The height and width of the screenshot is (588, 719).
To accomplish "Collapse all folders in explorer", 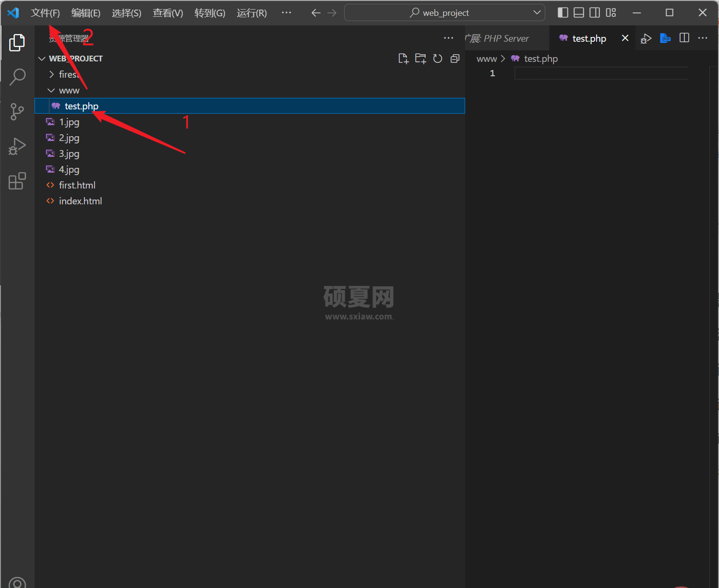I will pyautogui.click(x=455, y=59).
